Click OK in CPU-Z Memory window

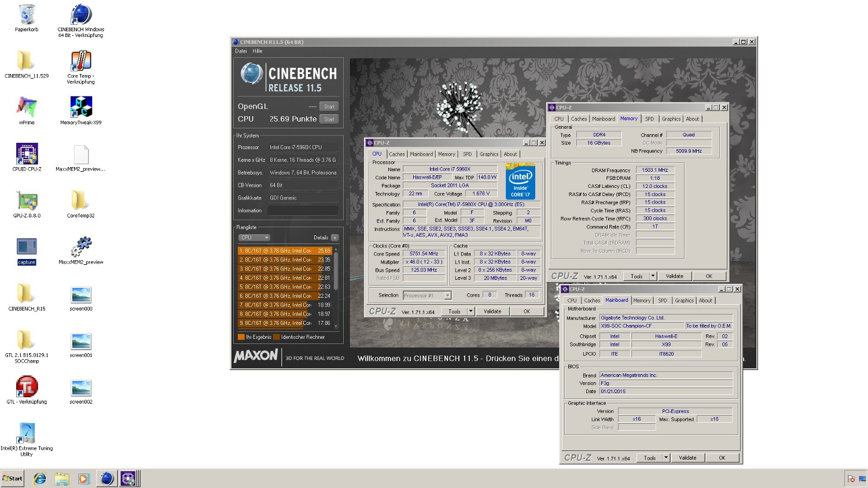(x=709, y=276)
